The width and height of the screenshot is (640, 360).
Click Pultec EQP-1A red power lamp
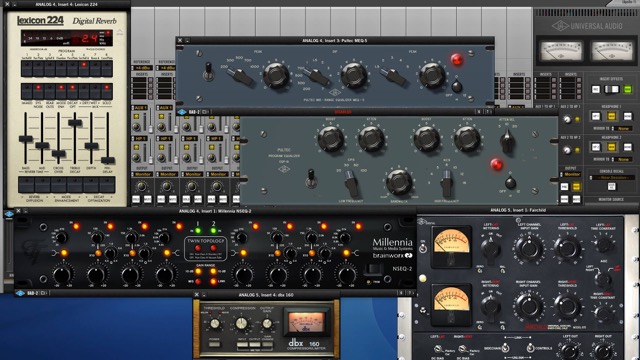point(496,164)
